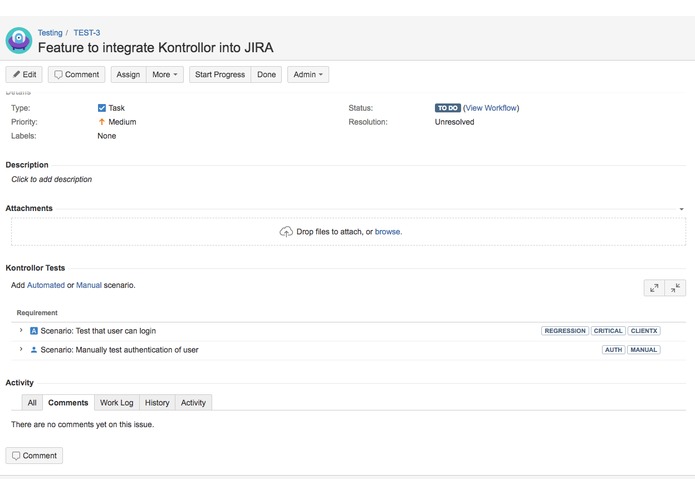Click the automated scenario 'A' icon

pos(34,331)
